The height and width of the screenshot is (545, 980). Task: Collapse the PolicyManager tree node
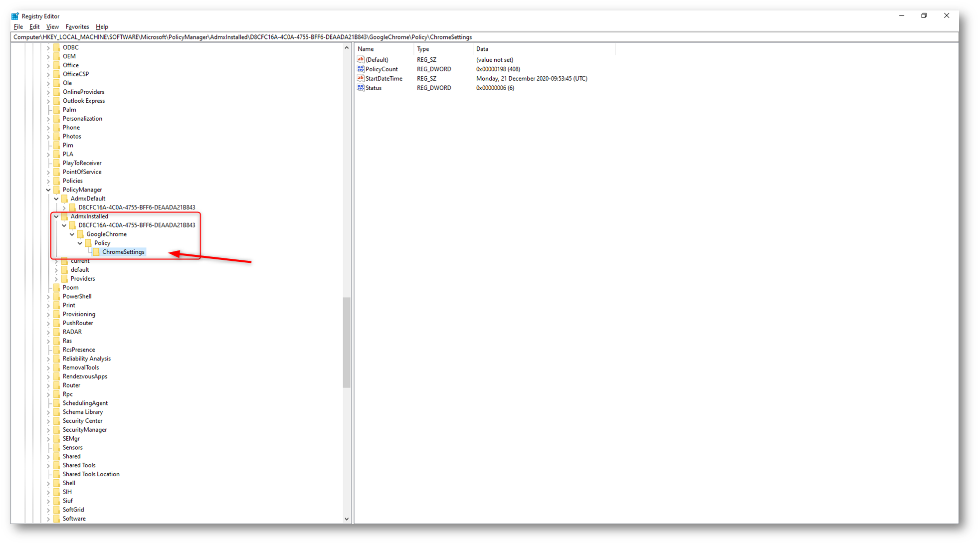click(48, 190)
